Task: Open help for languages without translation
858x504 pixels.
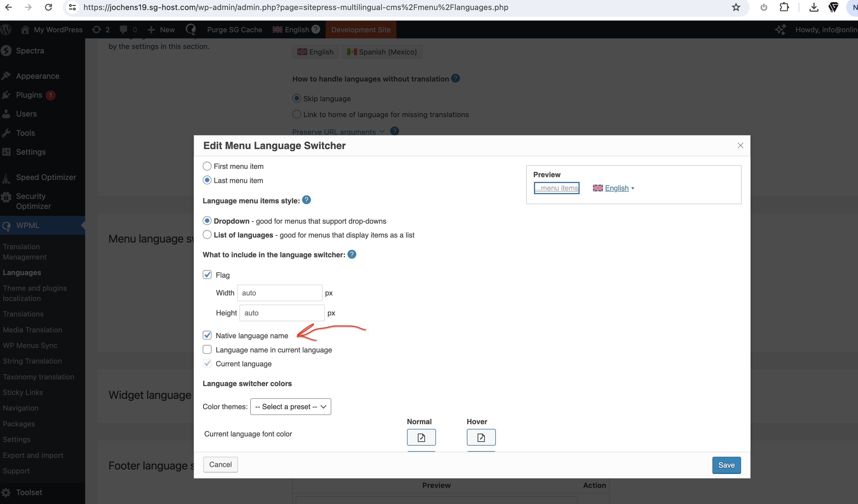Action: pyautogui.click(x=455, y=78)
